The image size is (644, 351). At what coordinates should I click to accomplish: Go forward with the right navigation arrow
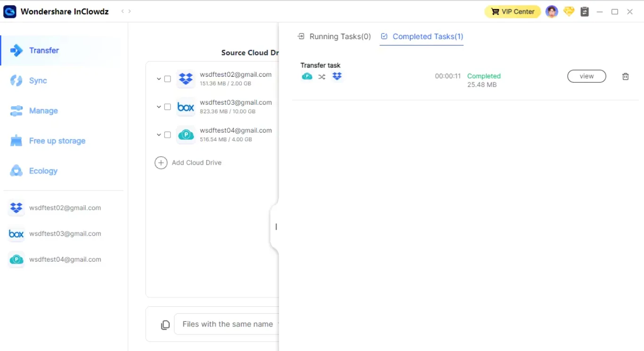[130, 11]
